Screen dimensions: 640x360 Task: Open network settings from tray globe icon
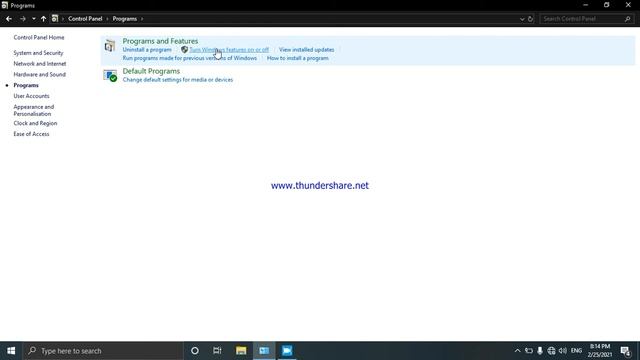click(x=551, y=351)
